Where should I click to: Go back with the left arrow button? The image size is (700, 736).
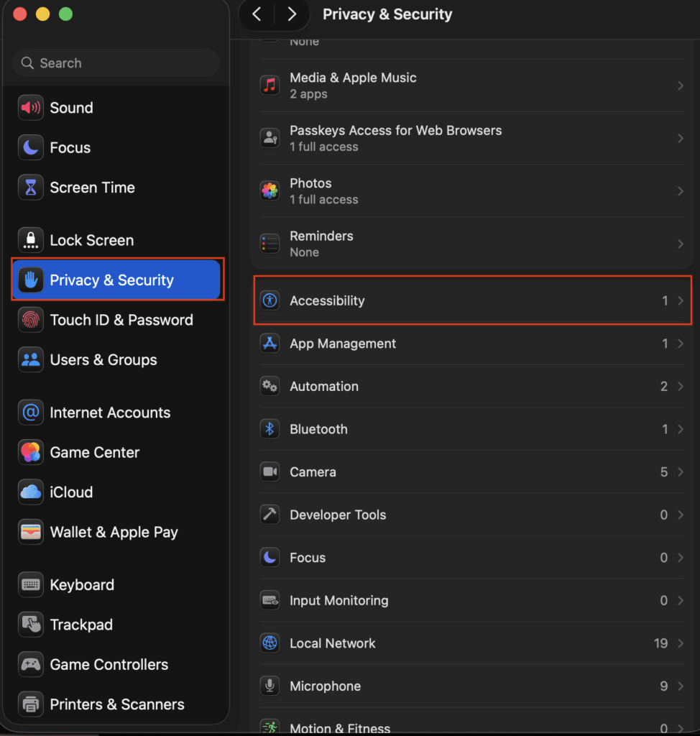pos(257,14)
